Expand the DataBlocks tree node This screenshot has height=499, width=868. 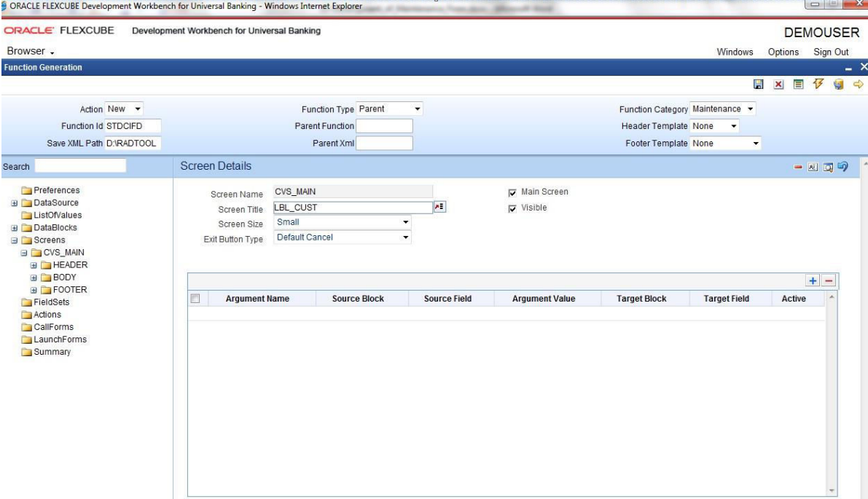pyautogui.click(x=15, y=228)
